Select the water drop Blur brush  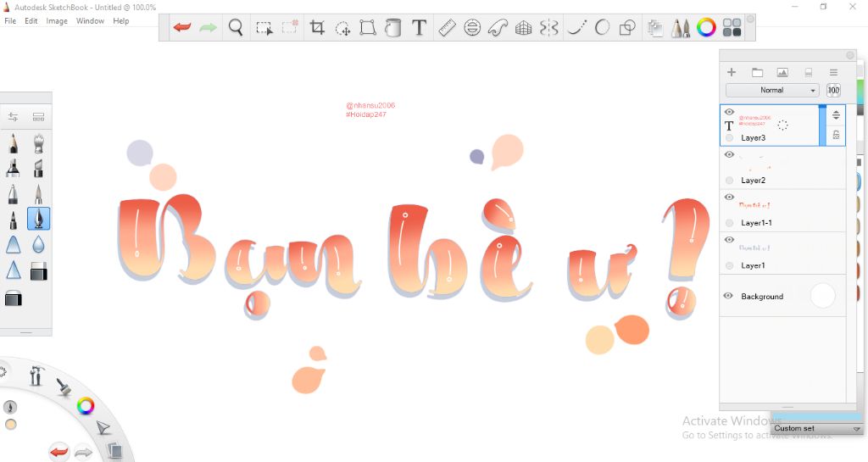pos(38,244)
